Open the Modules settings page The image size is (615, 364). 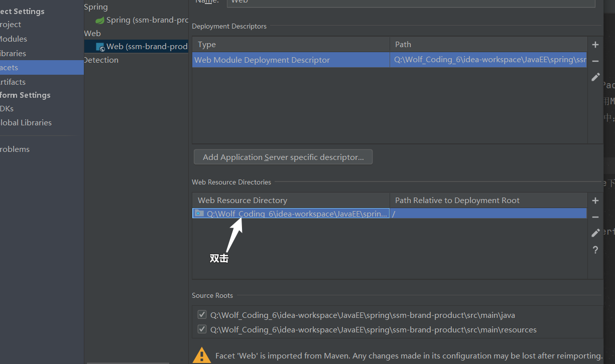click(x=14, y=39)
